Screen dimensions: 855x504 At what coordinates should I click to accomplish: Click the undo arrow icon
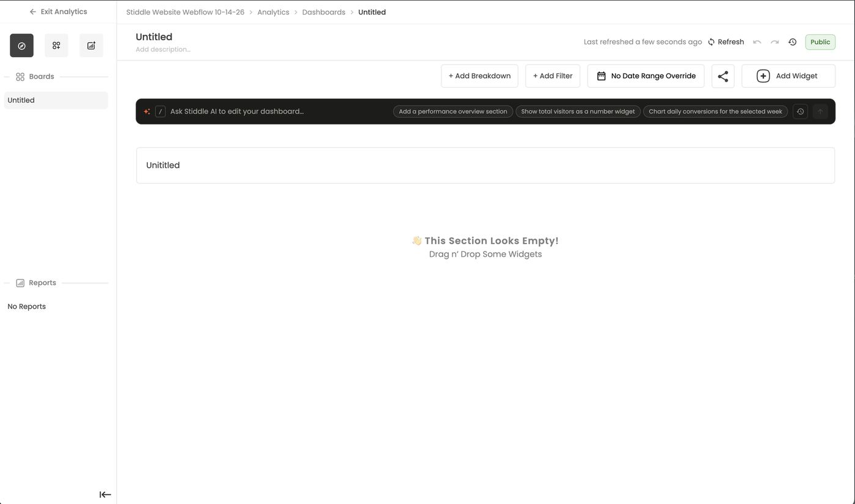pyautogui.click(x=757, y=42)
